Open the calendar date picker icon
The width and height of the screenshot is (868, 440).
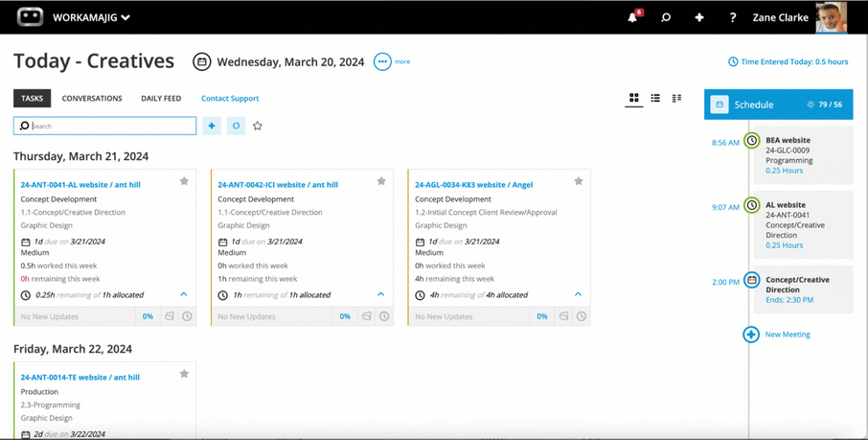[201, 61]
